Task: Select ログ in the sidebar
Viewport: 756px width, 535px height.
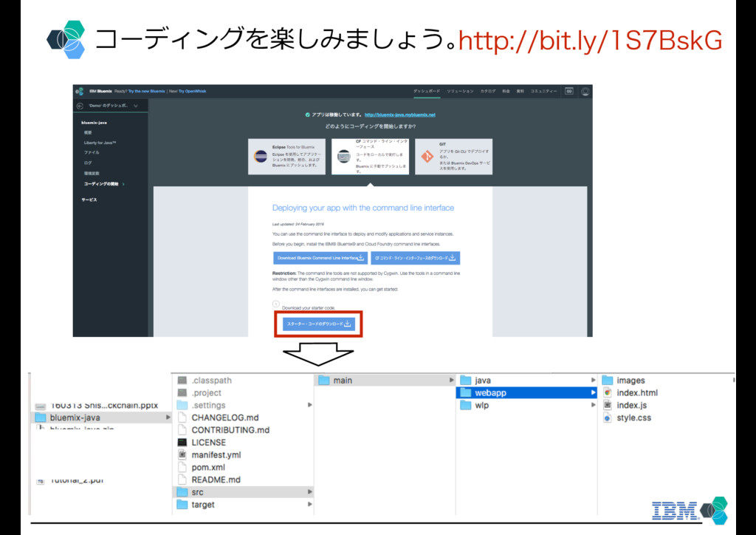Action: 88,163
